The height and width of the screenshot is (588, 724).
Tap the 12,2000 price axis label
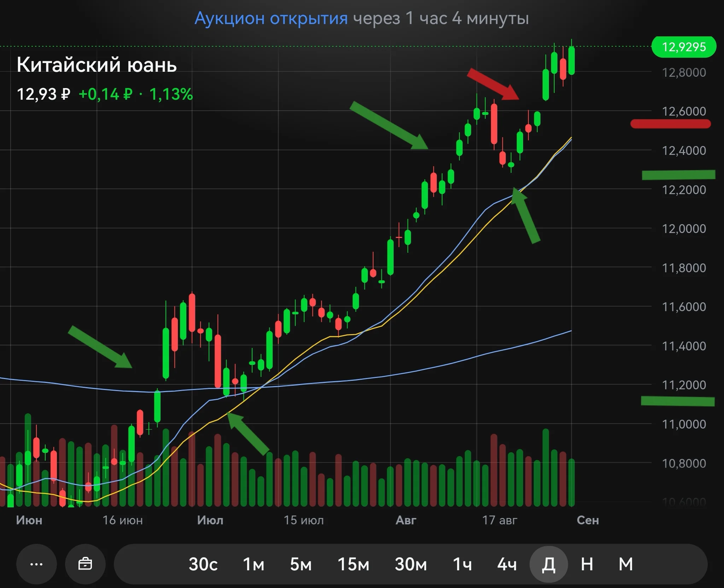pyautogui.click(x=684, y=190)
